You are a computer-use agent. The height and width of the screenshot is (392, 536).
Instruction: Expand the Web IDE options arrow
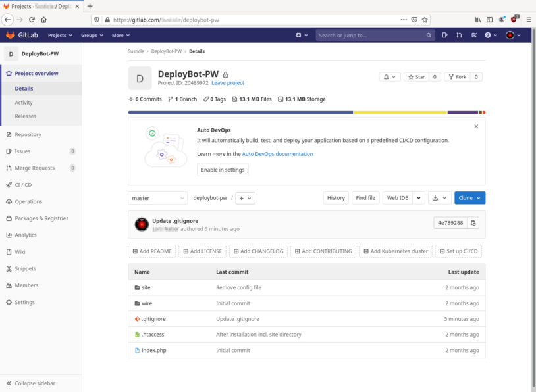click(419, 198)
